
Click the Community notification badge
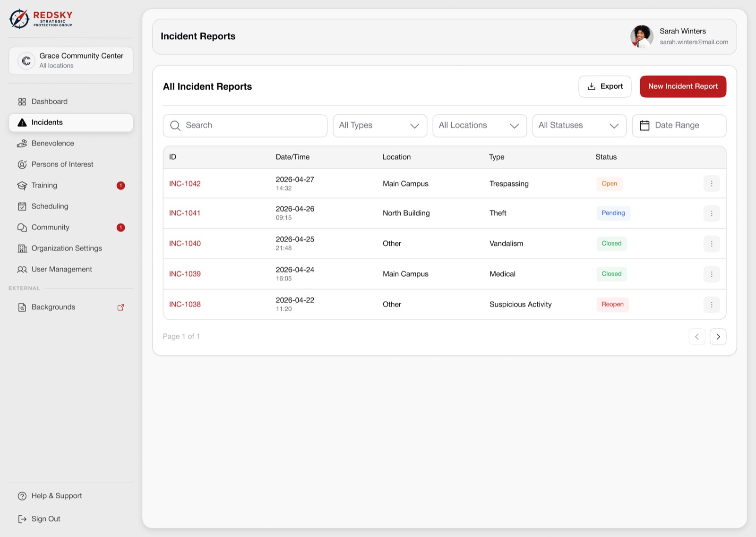(121, 228)
